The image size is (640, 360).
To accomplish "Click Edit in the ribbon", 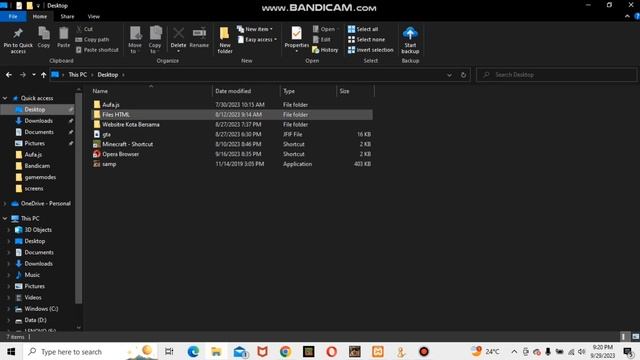I will pyautogui.click(x=322, y=40).
